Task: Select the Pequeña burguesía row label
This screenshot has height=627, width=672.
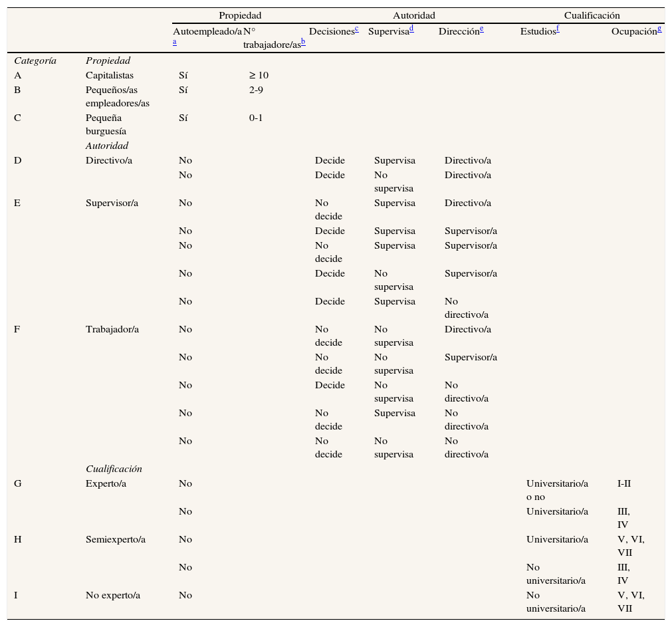Action: [106, 124]
